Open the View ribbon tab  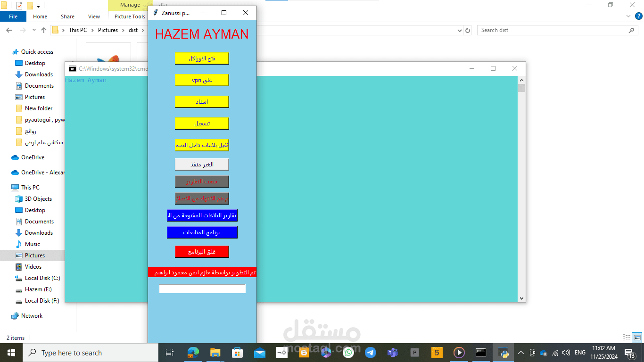pyautogui.click(x=94, y=16)
